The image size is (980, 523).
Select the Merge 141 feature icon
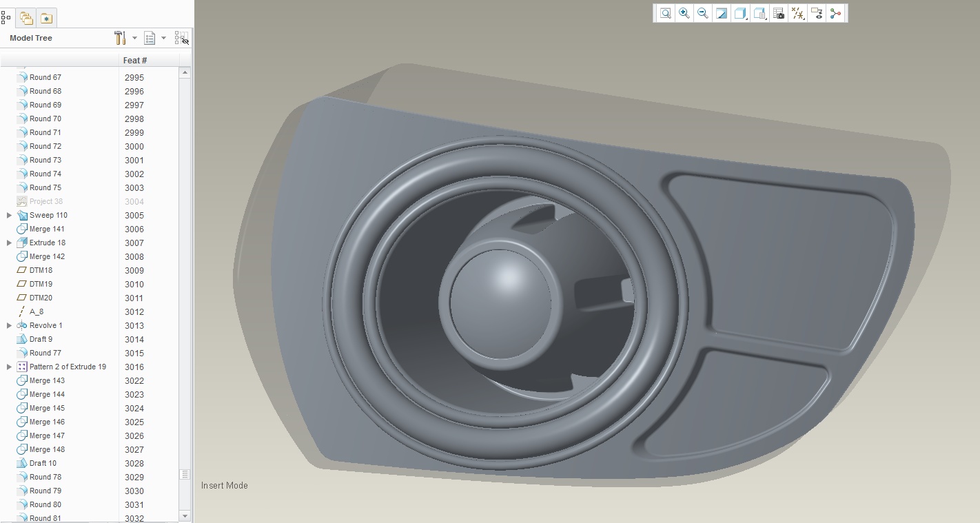tap(21, 229)
